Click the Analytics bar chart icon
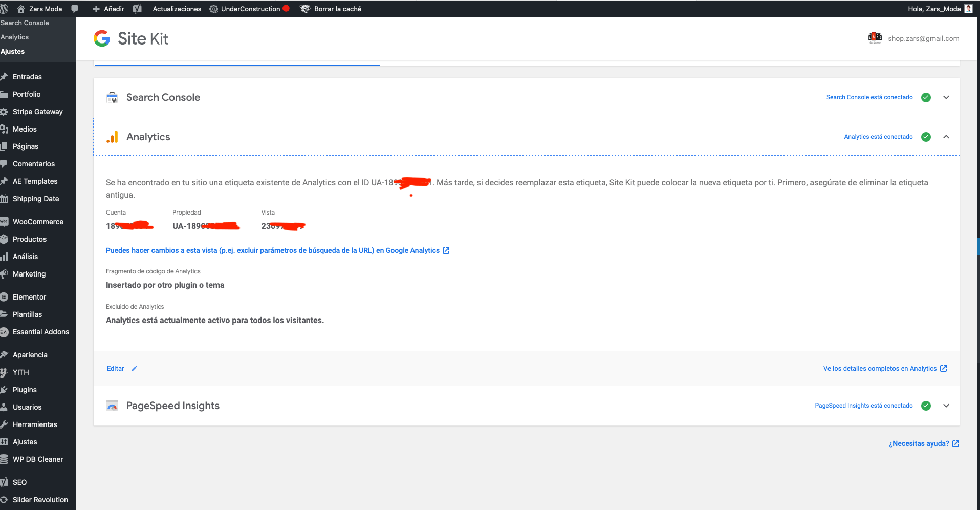Screen dimensions: 980x510 point(112,137)
